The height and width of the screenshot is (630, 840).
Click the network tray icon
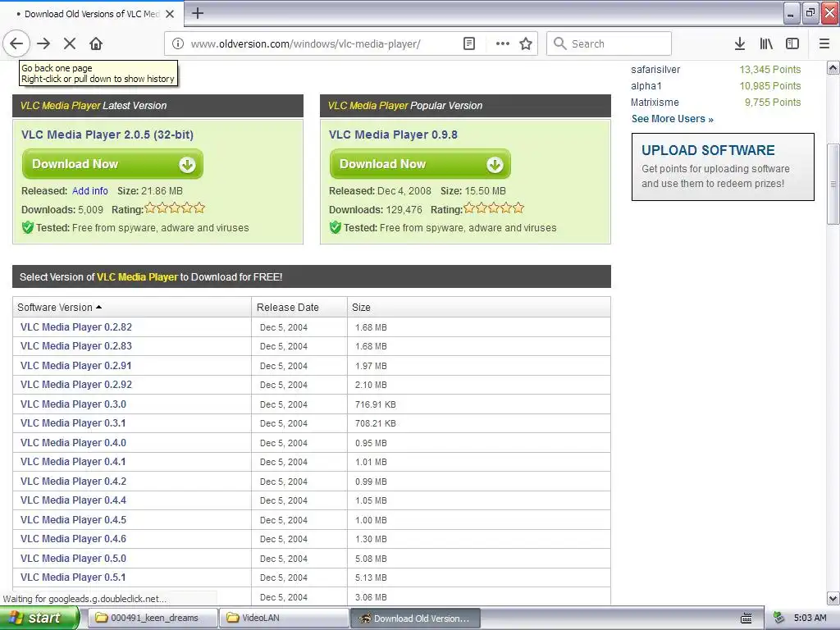(x=778, y=618)
